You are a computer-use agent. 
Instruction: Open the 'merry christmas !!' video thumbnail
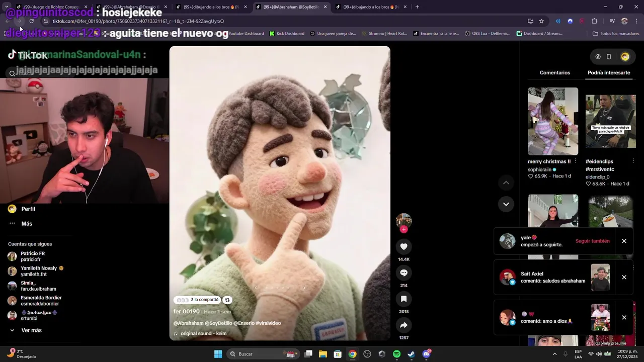(x=553, y=121)
